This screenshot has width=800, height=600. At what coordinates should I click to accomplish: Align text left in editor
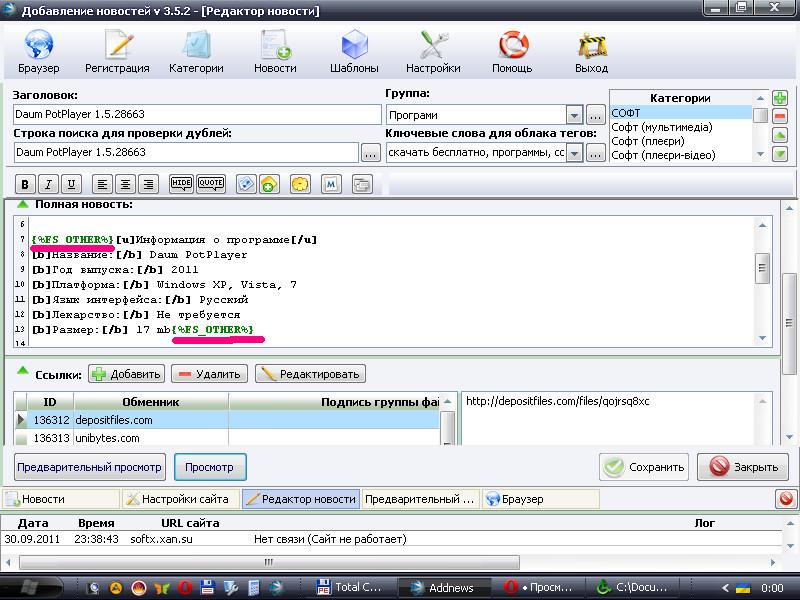click(x=102, y=184)
